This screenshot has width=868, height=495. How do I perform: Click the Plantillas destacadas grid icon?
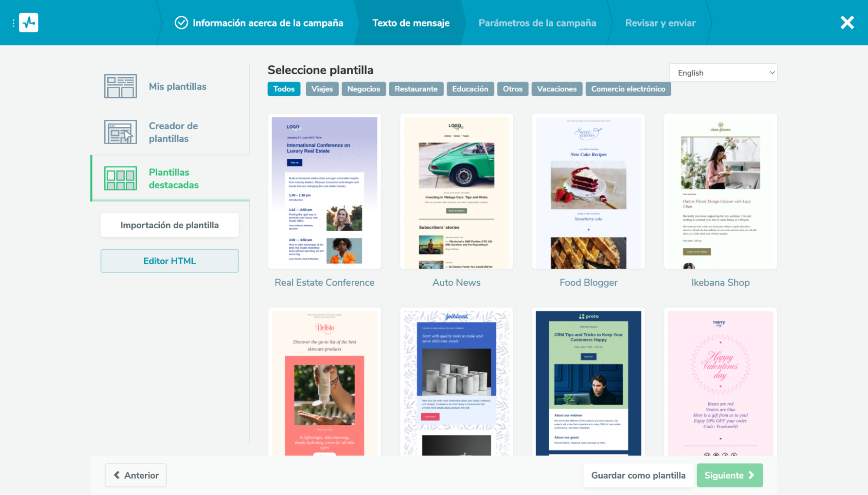click(x=120, y=178)
